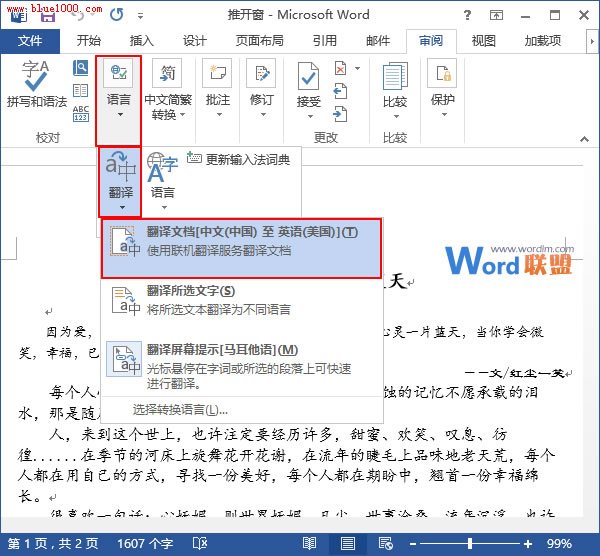Image resolution: width=600 pixels, height=556 pixels.
Task: Open the 文件 File tab
Action: click(x=30, y=41)
